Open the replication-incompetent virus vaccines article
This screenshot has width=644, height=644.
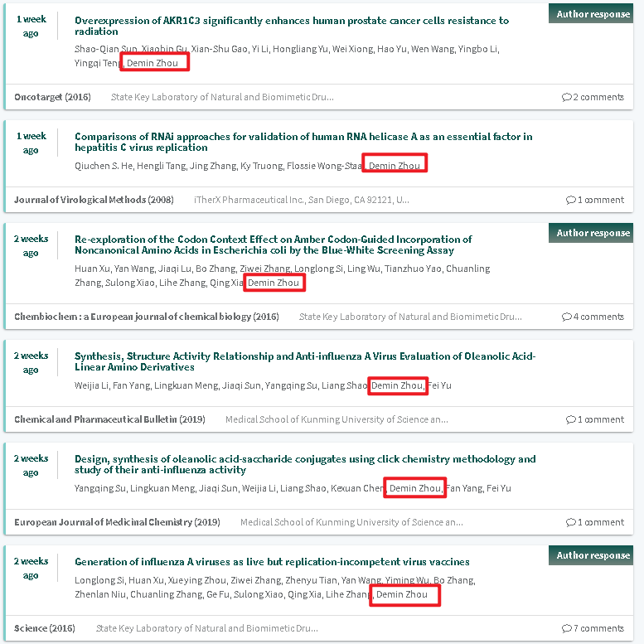click(272, 562)
